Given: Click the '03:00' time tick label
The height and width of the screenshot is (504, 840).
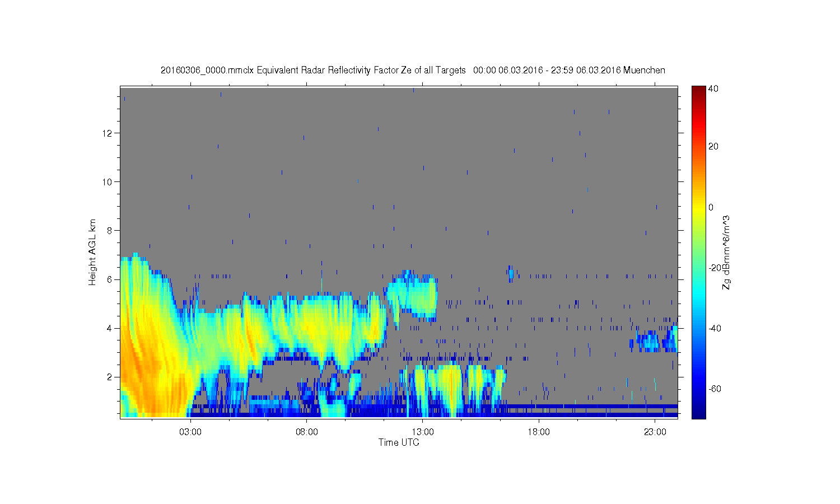Looking at the screenshot, I should (x=190, y=432).
